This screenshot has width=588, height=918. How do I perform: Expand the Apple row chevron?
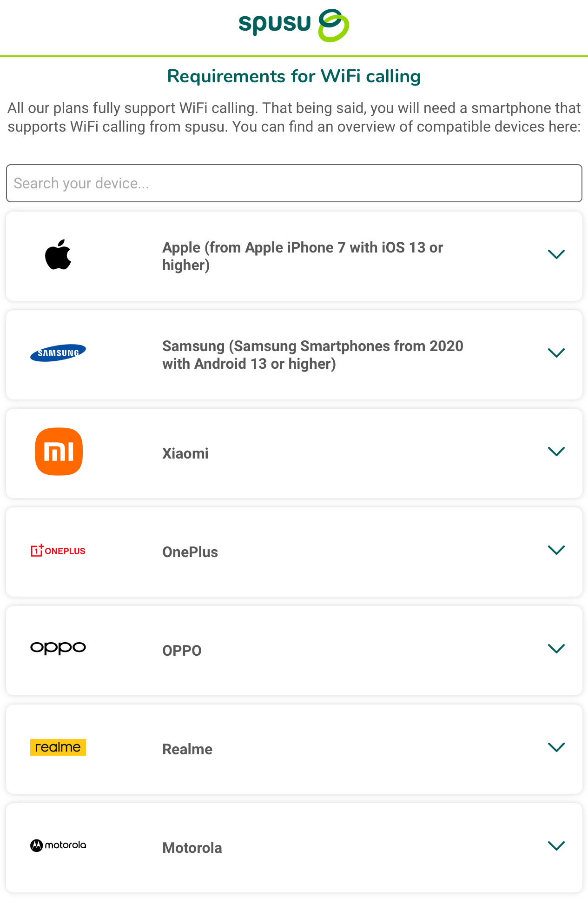[556, 254]
